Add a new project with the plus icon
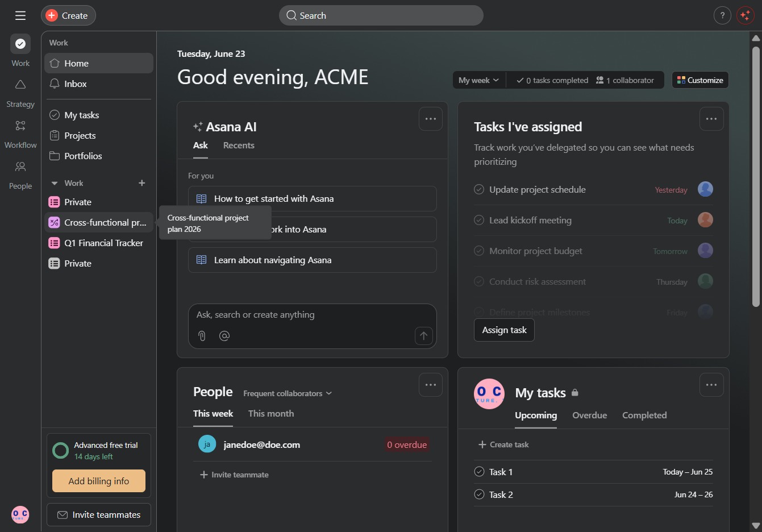762x532 pixels. pyautogui.click(x=142, y=183)
